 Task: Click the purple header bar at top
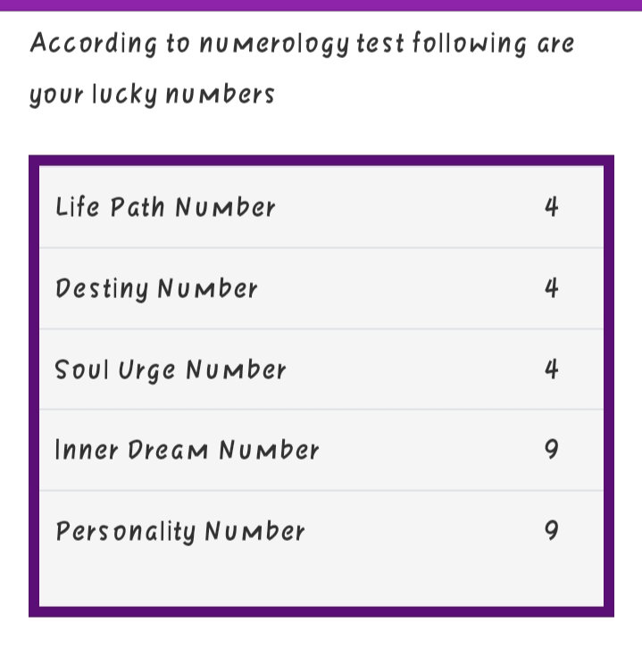[x=321, y=5]
